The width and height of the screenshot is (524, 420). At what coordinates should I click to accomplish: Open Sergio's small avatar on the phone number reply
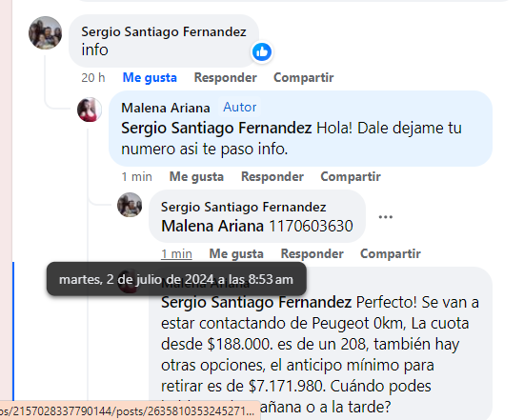[x=130, y=205]
